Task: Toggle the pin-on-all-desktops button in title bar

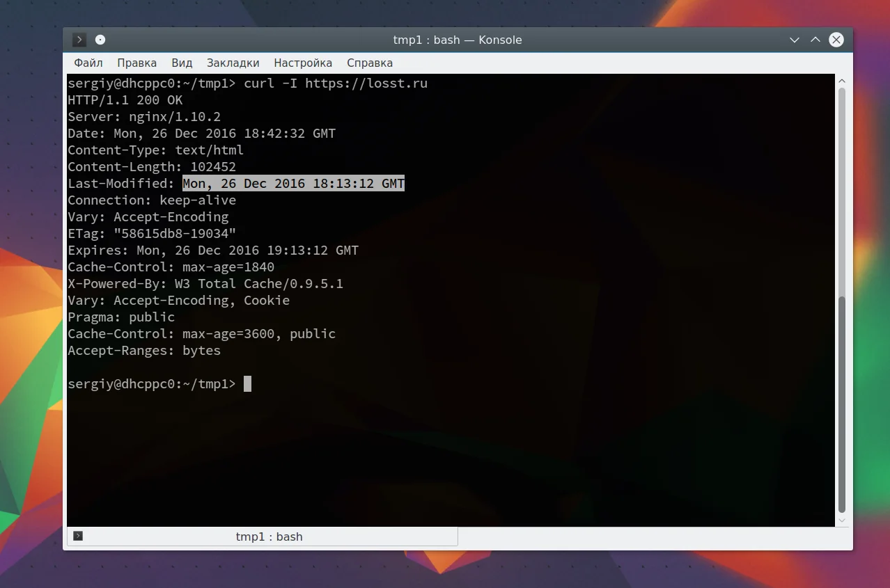Action: tap(100, 40)
